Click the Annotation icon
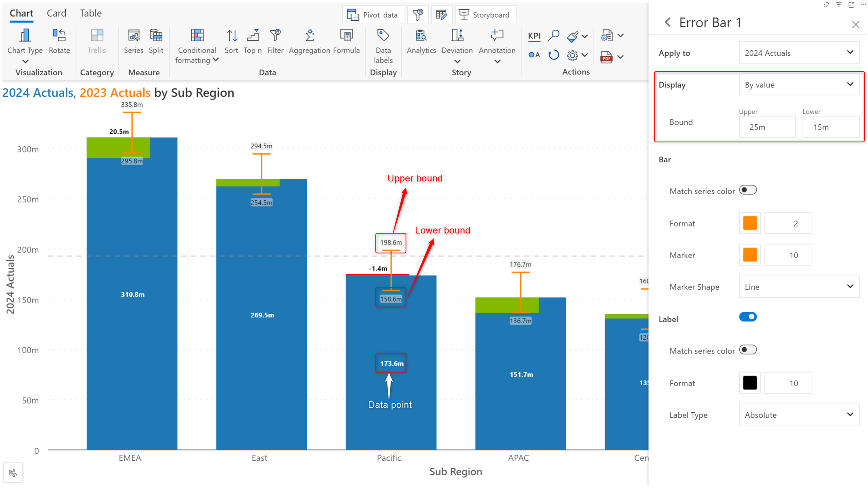 coord(497,36)
